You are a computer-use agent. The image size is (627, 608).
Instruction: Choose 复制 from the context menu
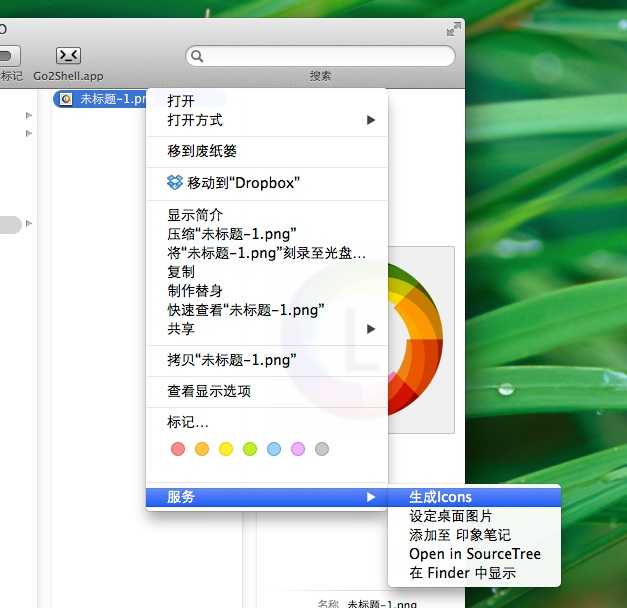[x=267, y=272]
